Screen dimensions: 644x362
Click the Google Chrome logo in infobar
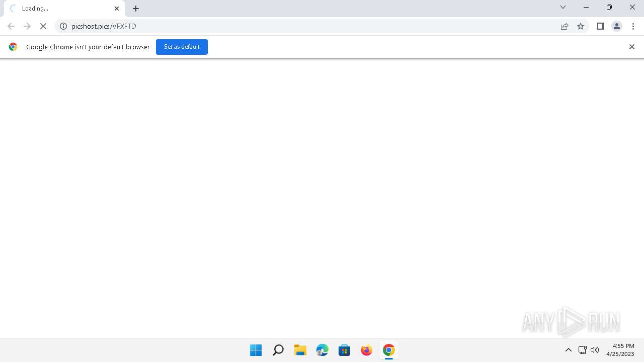click(13, 47)
